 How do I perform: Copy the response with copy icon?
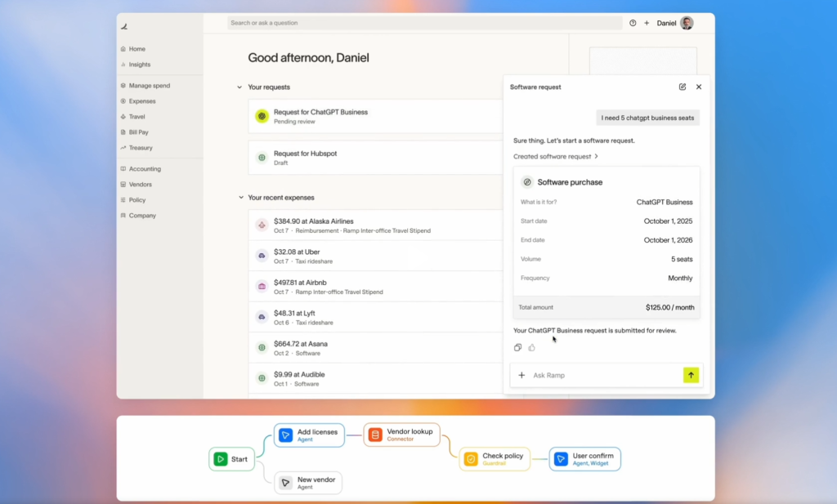517,347
